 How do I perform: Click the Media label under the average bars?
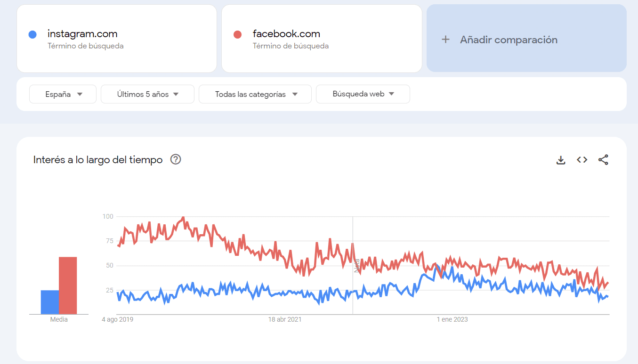click(58, 319)
